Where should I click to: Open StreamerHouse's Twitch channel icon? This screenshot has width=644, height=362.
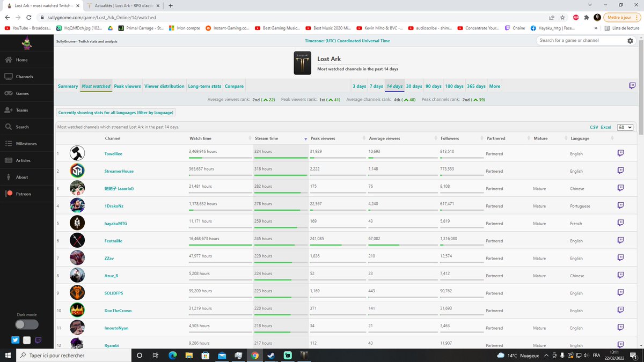(x=620, y=171)
